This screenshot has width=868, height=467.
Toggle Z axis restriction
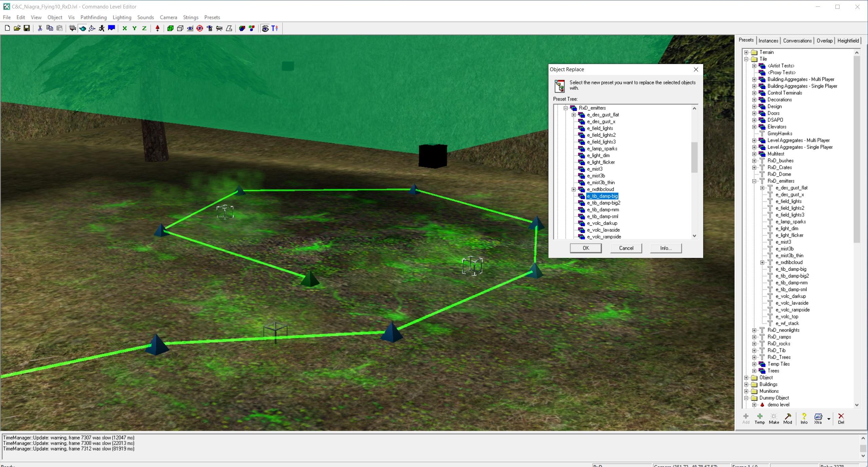coord(144,28)
